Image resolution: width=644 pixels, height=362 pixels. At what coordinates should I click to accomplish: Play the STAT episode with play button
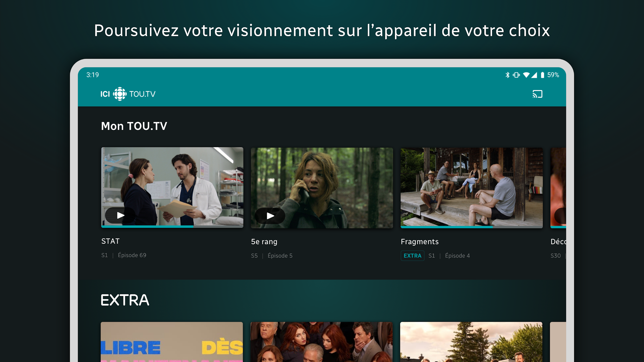pos(120,215)
